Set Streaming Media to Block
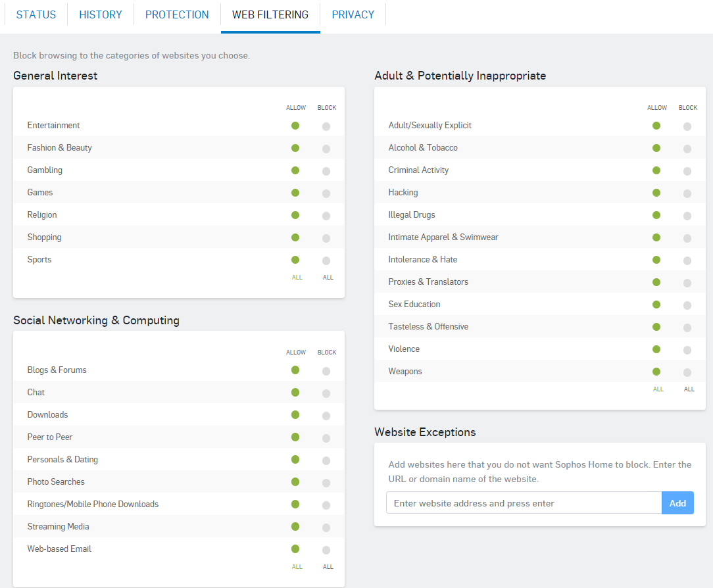This screenshot has height=588, width=713. (x=326, y=527)
